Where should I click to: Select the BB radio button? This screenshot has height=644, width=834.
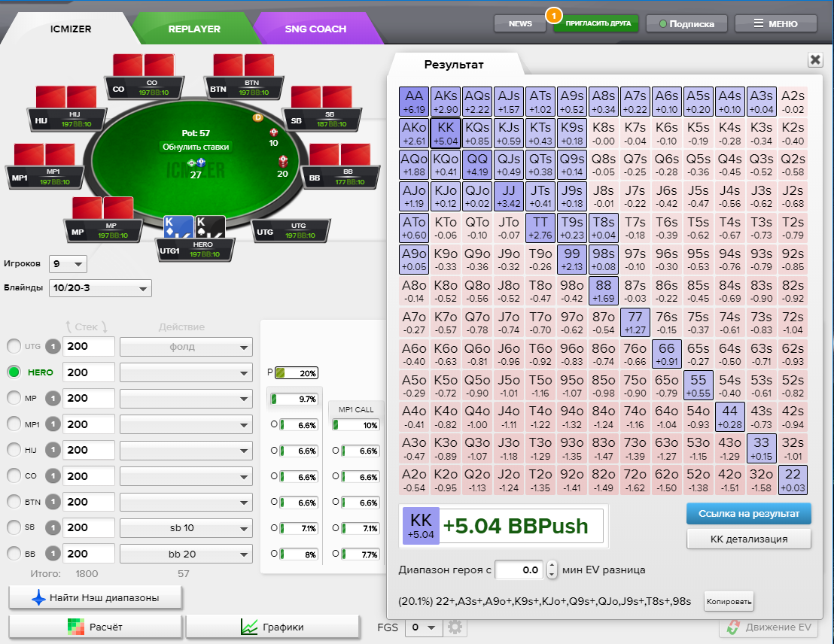click(x=14, y=554)
